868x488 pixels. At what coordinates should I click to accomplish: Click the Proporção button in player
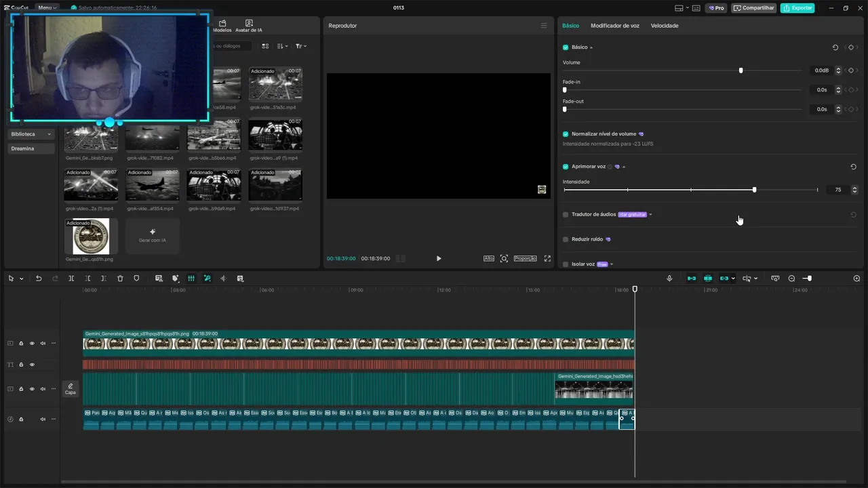tap(525, 258)
